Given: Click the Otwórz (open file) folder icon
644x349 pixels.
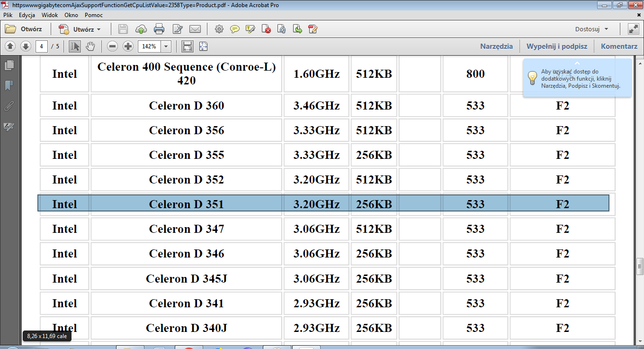Looking at the screenshot, I should coord(10,29).
